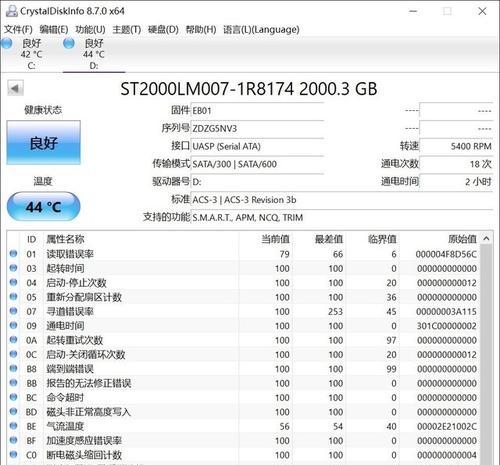Click the CrystalDiskInfo app icon in title bar
The image size is (500, 465).
pyautogui.click(x=12, y=11)
